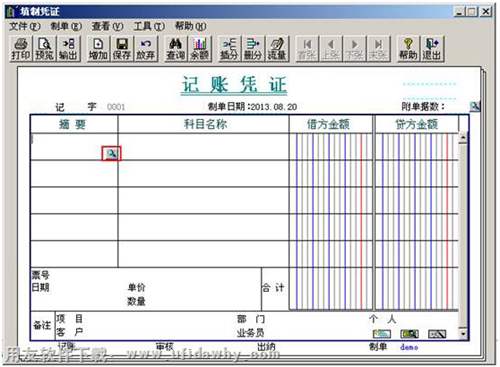Image resolution: width=500 pixels, height=367 pixels.
Task: Click the 制单日期 2013.08.20 field
Action: (x=252, y=107)
